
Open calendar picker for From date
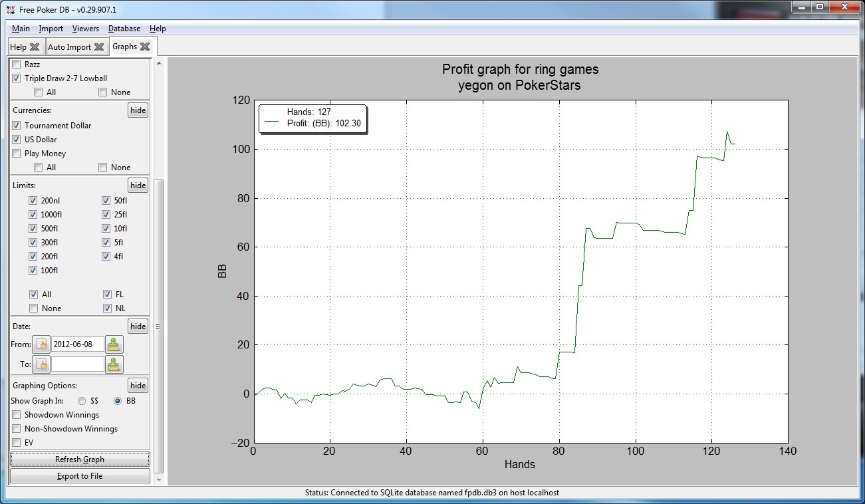tap(42, 344)
